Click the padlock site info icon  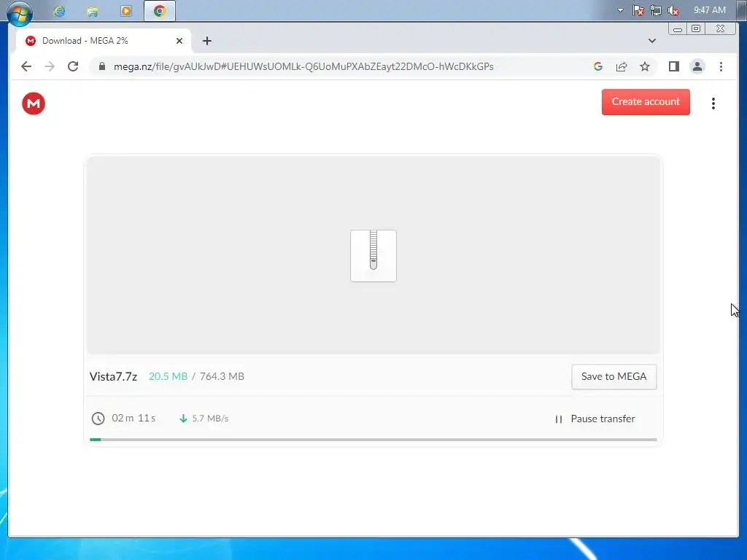tap(101, 66)
